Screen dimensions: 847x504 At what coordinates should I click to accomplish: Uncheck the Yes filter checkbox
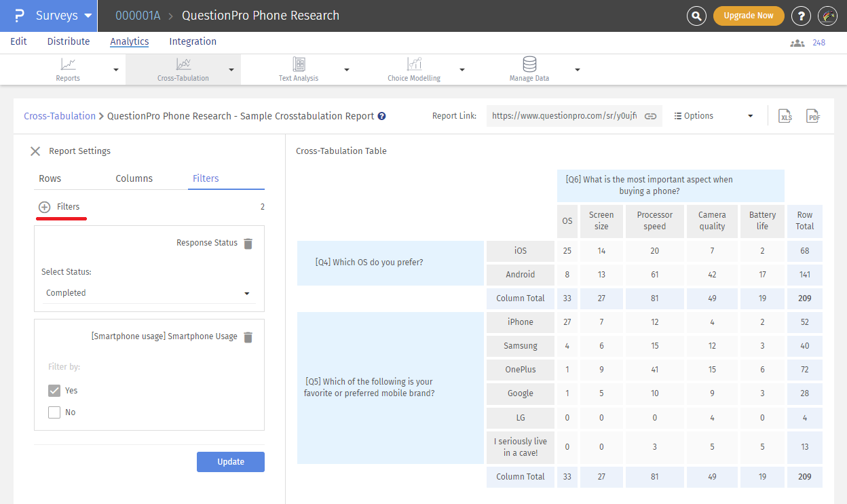click(54, 391)
